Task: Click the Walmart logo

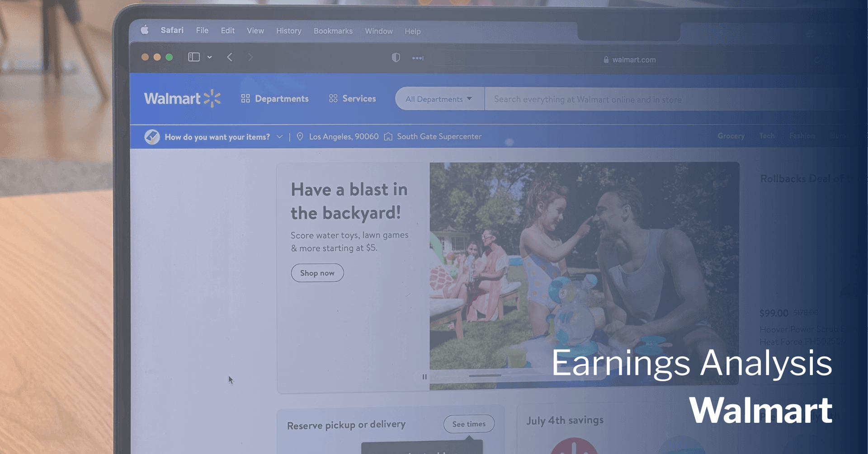Action: coord(182,98)
